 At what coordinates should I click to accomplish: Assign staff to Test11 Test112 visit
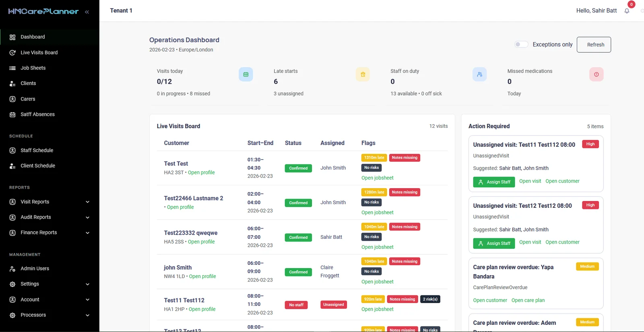[494, 182]
